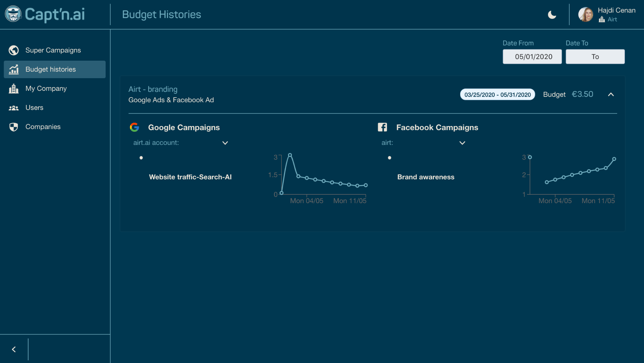Click last point on Facebook budget chart

[614, 159]
